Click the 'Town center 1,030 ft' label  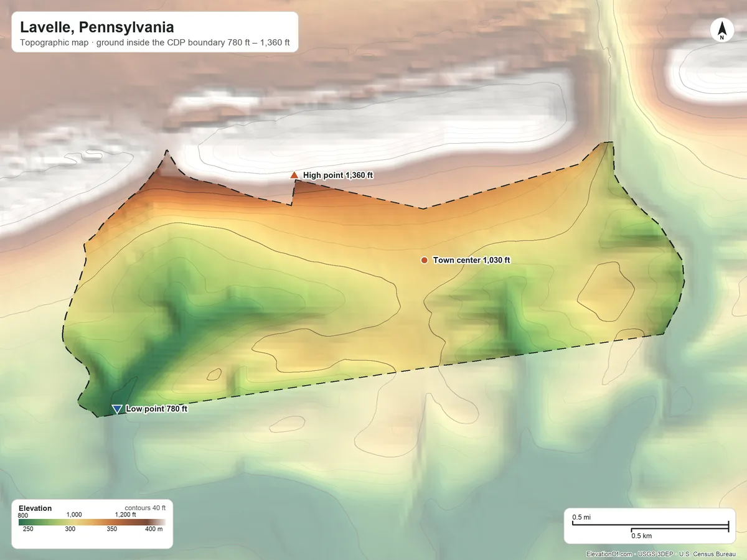coord(471,260)
